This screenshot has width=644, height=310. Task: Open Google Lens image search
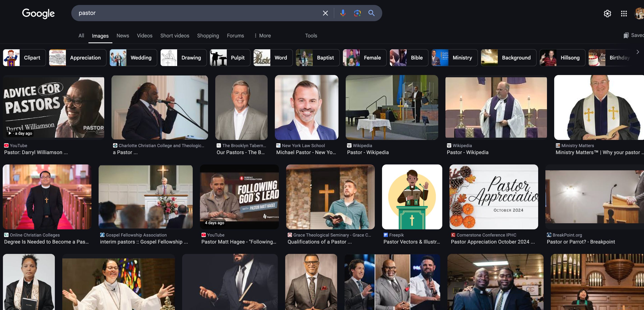357,13
